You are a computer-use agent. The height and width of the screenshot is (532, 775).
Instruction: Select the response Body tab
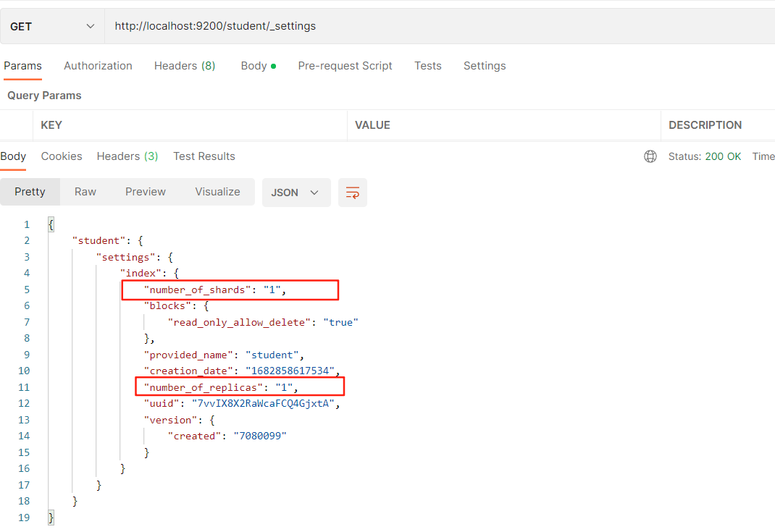(x=13, y=156)
